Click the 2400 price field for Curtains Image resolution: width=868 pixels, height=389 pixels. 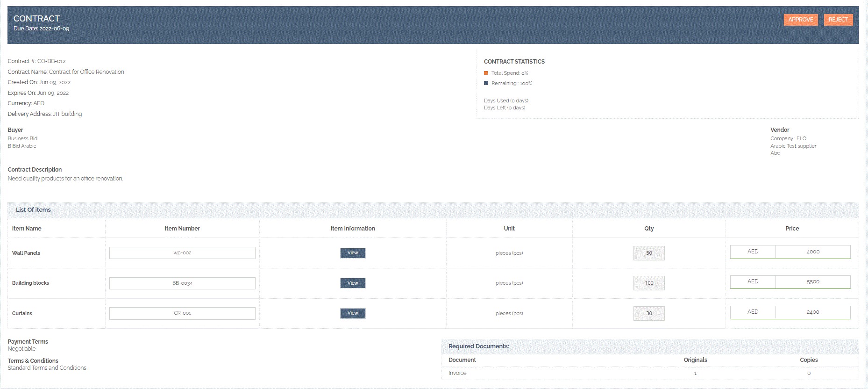coord(812,312)
